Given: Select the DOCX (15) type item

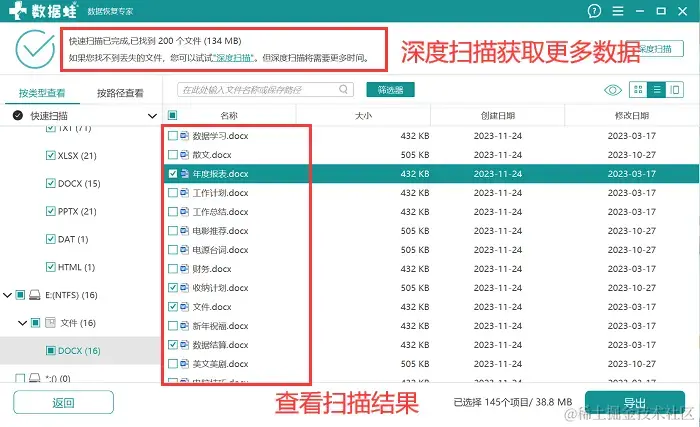Looking at the screenshot, I should (x=79, y=184).
